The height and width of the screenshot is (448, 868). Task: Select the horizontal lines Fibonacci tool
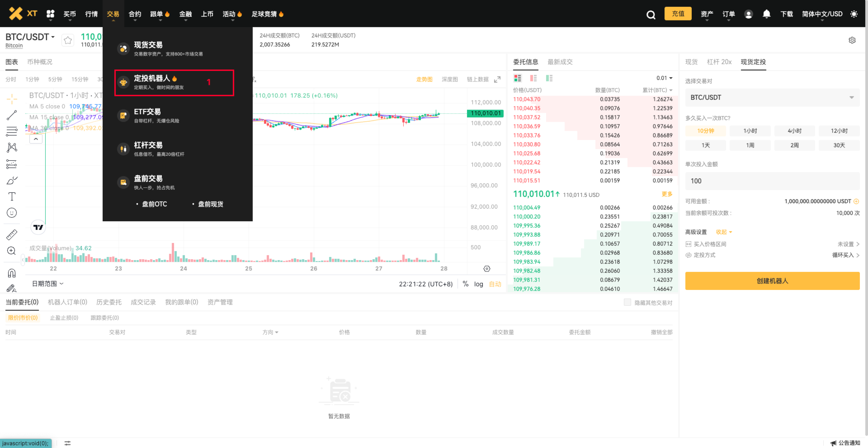[12, 131]
